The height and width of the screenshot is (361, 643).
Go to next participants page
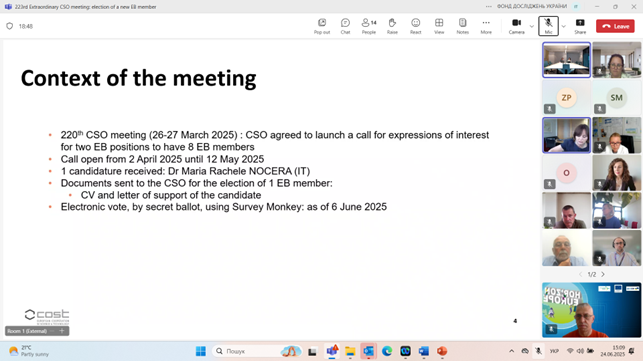tap(603, 274)
